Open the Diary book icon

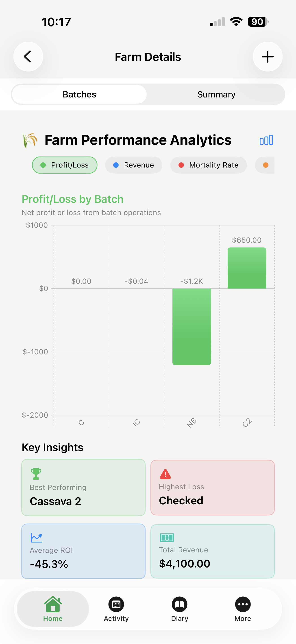[179, 604]
